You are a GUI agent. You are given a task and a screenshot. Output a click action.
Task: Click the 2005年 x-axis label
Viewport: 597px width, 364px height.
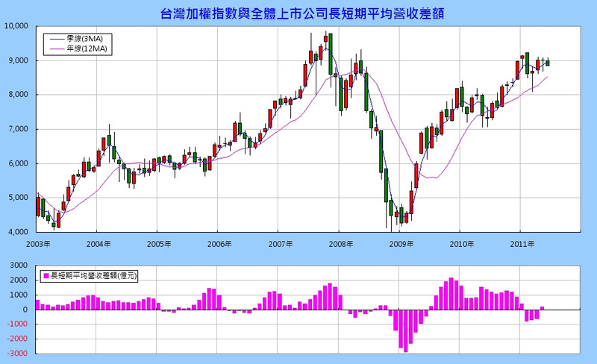[159, 244]
